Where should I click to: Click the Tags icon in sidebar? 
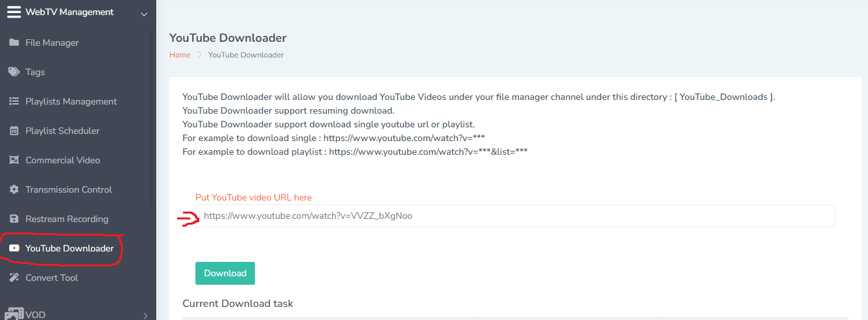[x=14, y=72]
